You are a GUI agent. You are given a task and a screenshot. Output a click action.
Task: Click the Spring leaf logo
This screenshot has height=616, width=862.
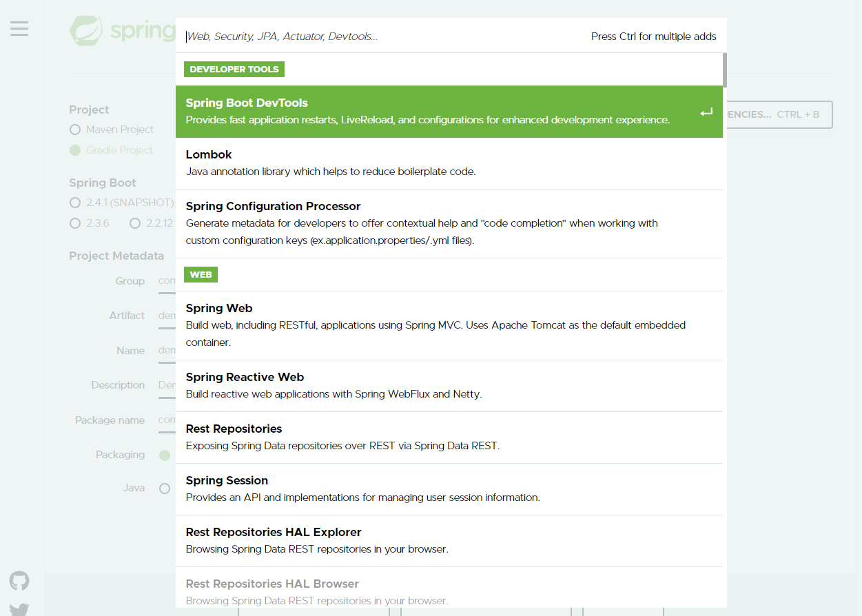[x=86, y=31]
